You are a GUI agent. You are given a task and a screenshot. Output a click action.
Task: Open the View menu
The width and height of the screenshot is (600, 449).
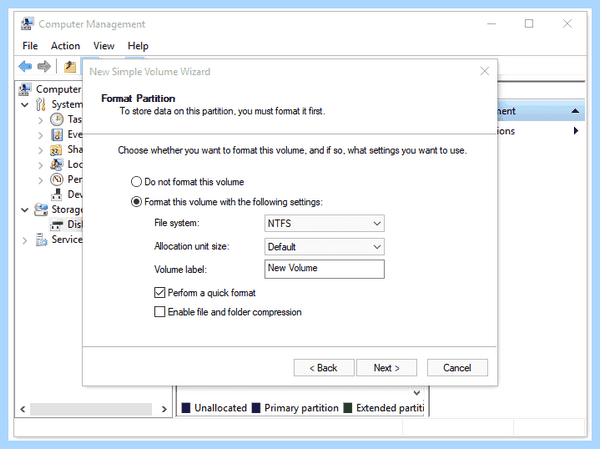click(104, 46)
